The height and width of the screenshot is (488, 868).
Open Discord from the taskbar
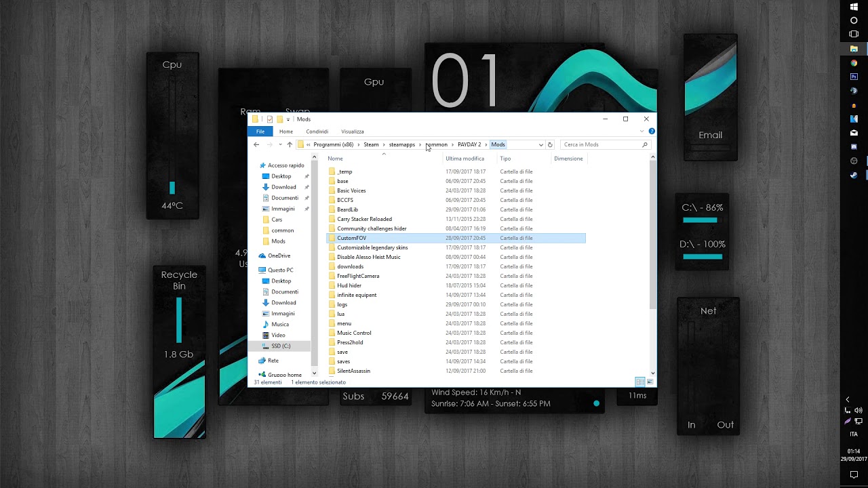(x=854, y=146)
